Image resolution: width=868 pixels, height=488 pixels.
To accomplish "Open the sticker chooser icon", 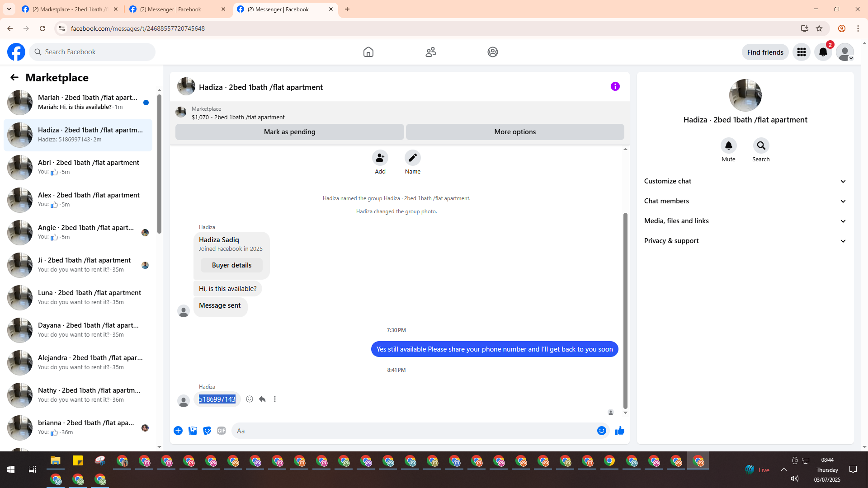I will 207,431.
